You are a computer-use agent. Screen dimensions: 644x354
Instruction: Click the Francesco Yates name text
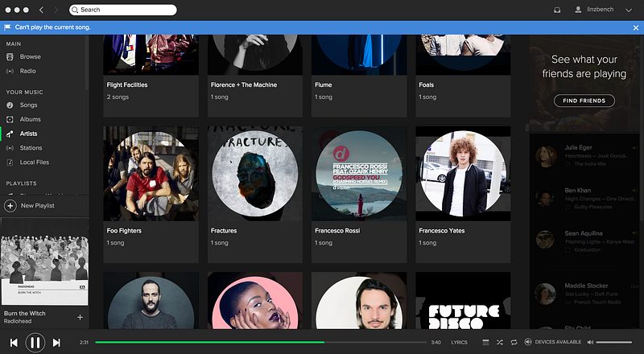coord(441,231)
